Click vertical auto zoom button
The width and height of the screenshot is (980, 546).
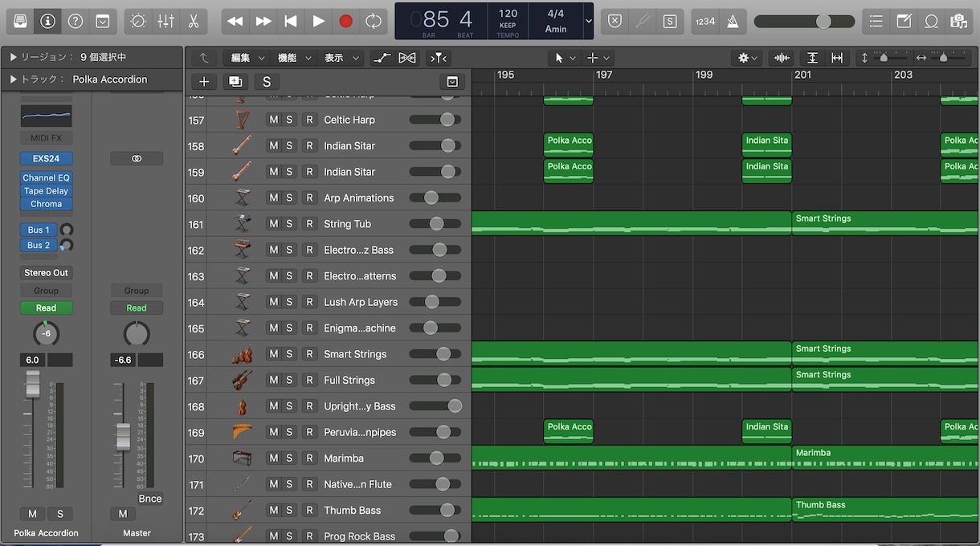(813, 58)
